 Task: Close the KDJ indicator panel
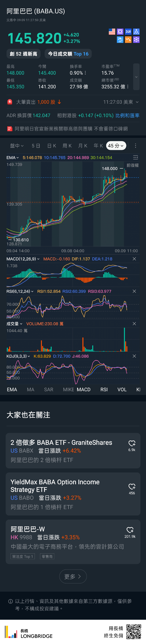(x=134, y=356)
